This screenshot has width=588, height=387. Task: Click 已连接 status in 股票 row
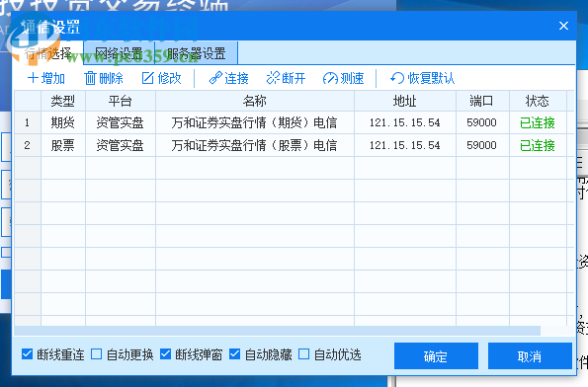538,145
